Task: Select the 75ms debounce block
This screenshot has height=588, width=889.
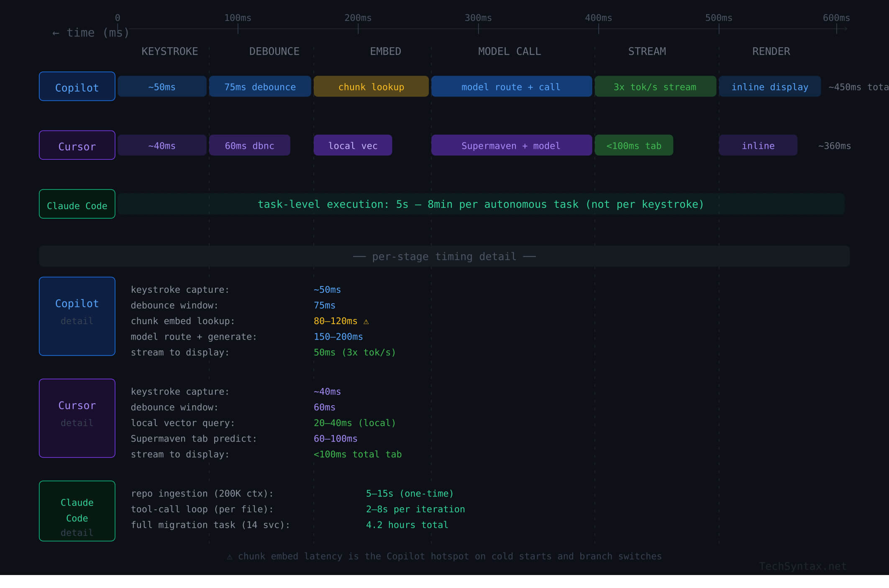Action: click(260, 87)
